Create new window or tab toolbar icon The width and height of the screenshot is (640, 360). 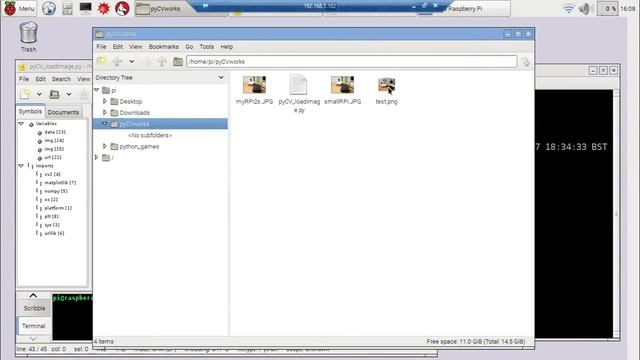pos(102,61)
